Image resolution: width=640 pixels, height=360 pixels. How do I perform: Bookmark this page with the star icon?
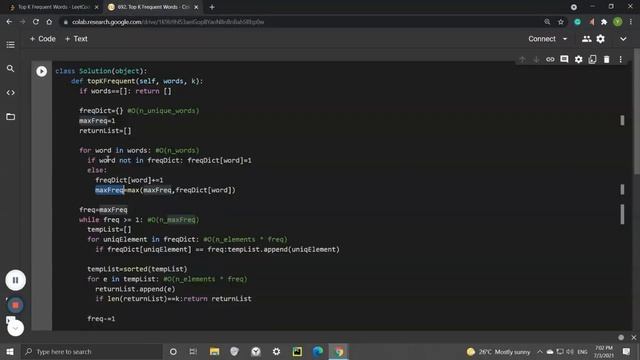pos(561,22)
